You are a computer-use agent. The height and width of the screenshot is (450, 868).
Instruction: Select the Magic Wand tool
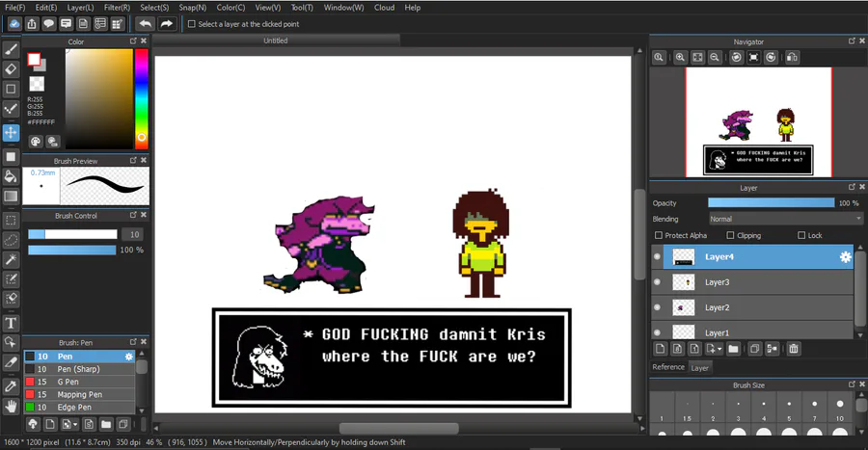[x=11, y=259]
